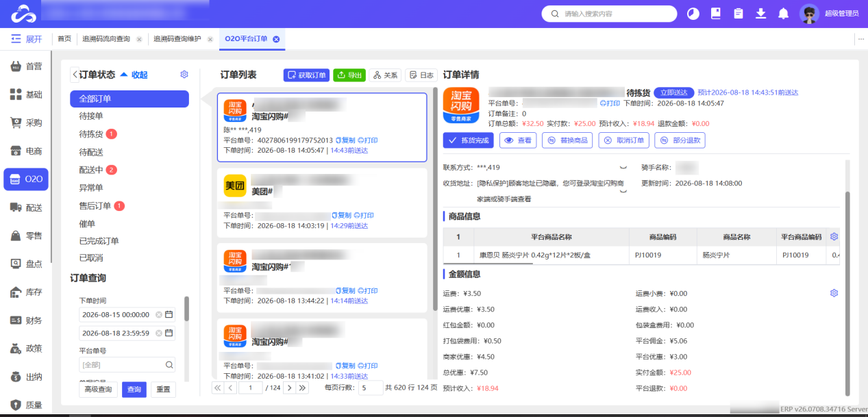Go to first page of order list
This screenshot has height=417, width=868.
(218, 388)
